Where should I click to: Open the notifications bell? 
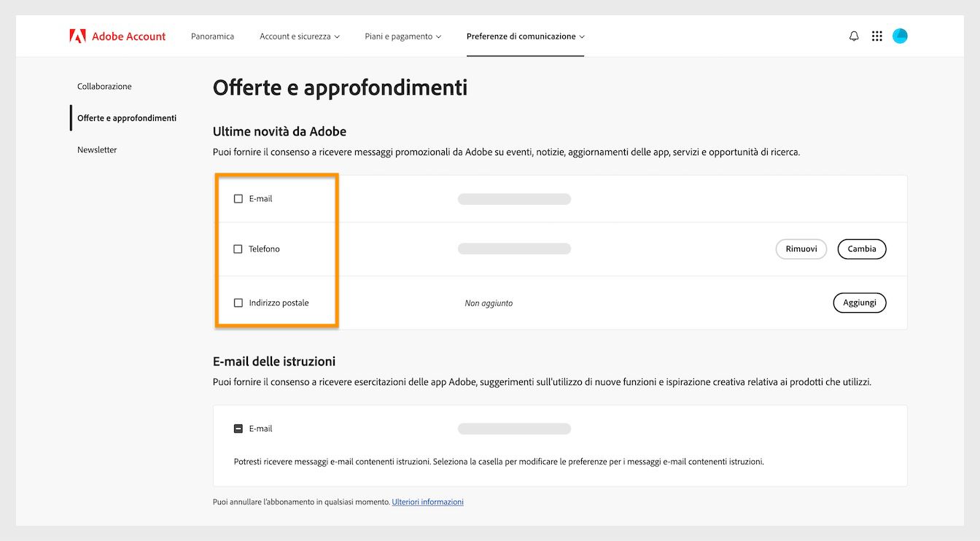point(853,35)
